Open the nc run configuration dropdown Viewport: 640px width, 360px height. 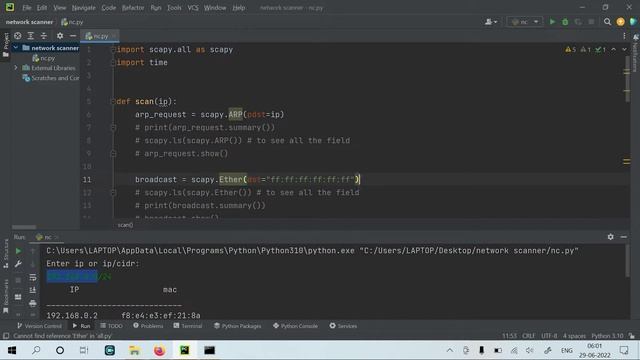coord(525,22)
